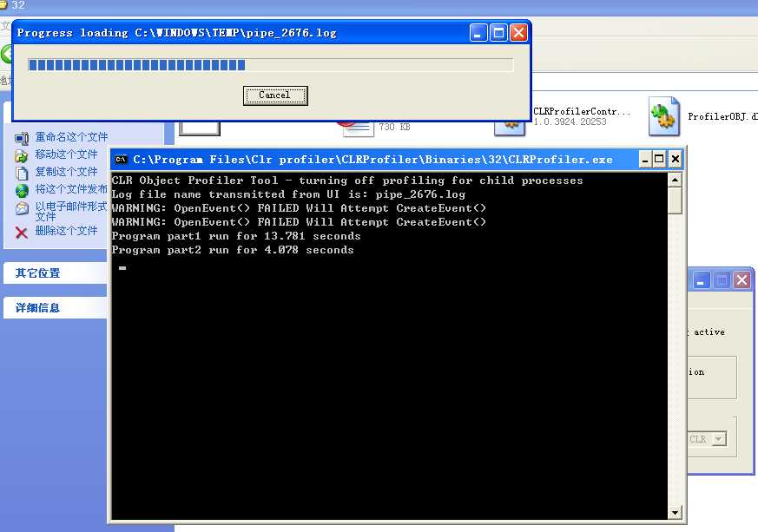Click the copy file icon
758x532 pixels.
pyautogui.click(x=22, y=173)
